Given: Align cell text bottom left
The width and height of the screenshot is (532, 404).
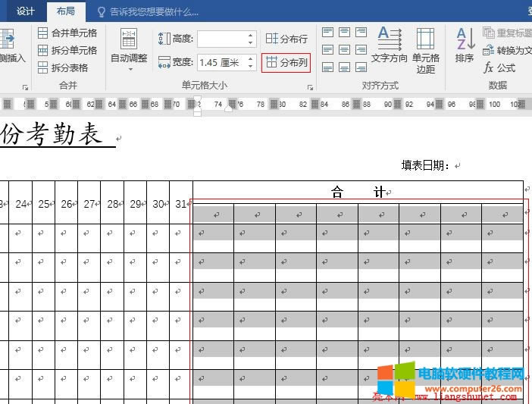Looking at the screenshot, I should point(327,67).
